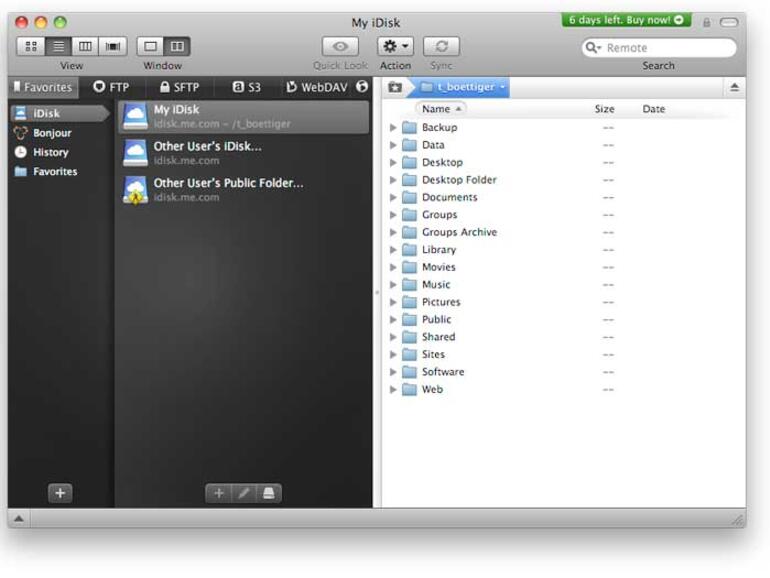Screen dimensions: 770x578
Task: Select Other User's iDisk connection
Action: pos(244,153)
